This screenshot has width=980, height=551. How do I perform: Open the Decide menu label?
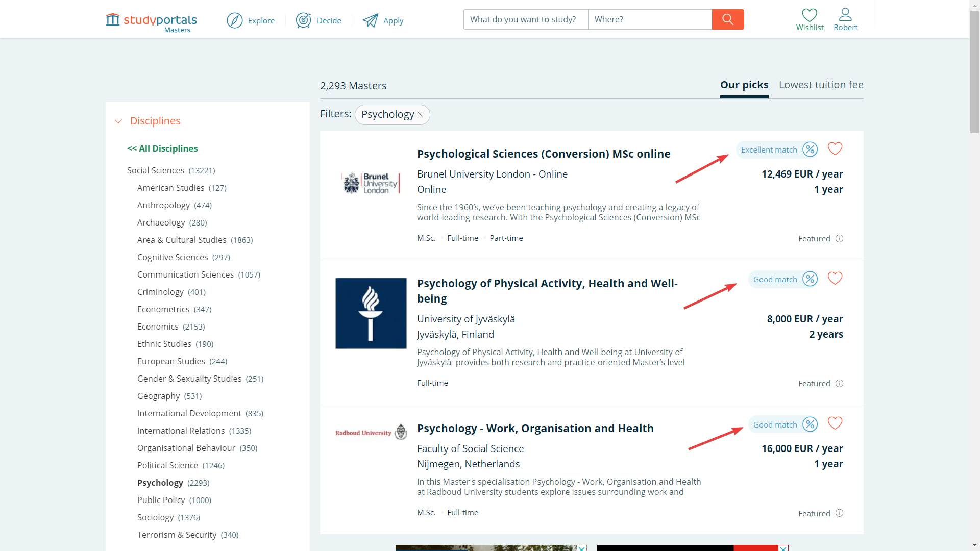pos(329,20)
